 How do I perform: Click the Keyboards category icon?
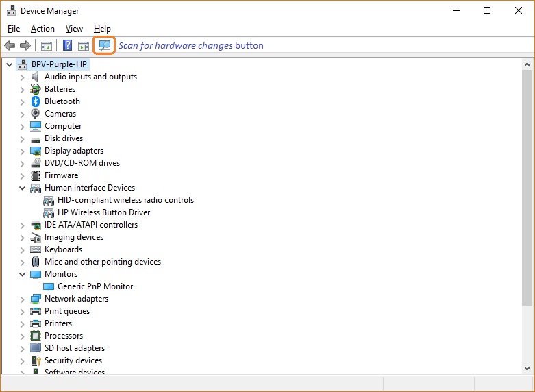(x=36, y=249)
